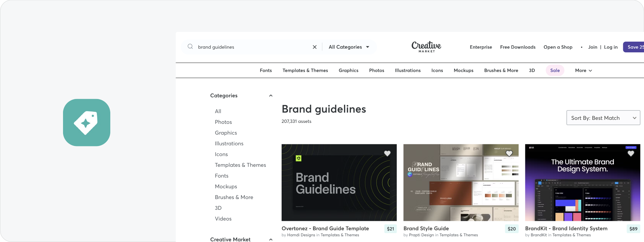The height and width of the screenshot is (242, 644).
Task: Select the Illustrations category in the sidebar
Action: tap(229, 143)
